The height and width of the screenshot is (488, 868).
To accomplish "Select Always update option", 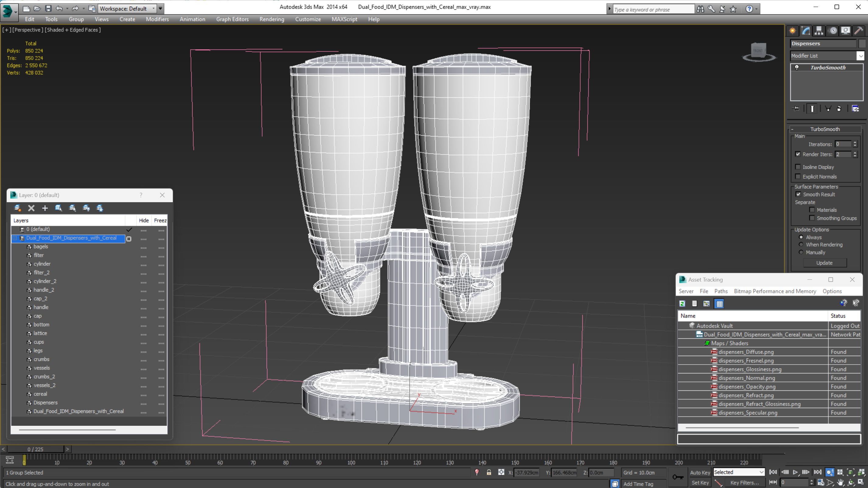I will (x=801, y=237).
